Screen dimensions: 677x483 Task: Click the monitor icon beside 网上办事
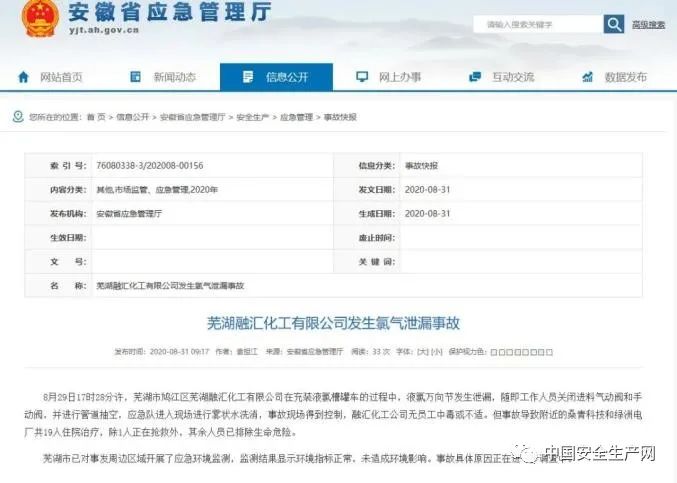(x=362, y=77)
